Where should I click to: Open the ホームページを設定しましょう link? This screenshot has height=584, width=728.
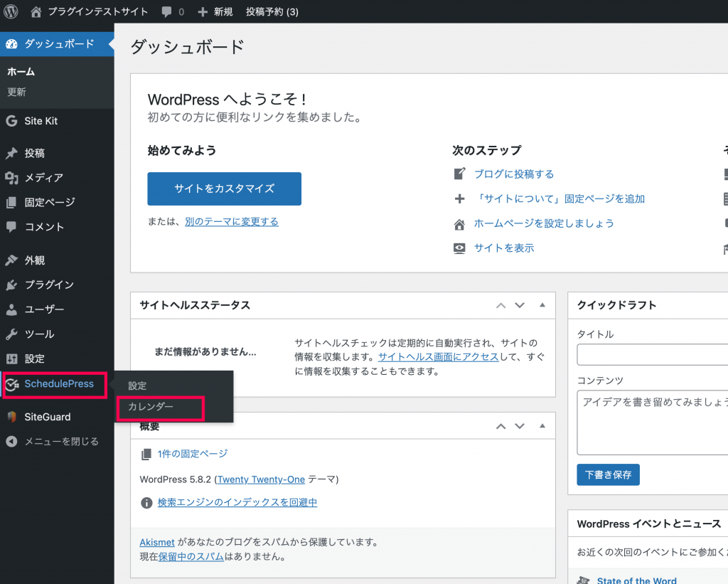(544, 223)
